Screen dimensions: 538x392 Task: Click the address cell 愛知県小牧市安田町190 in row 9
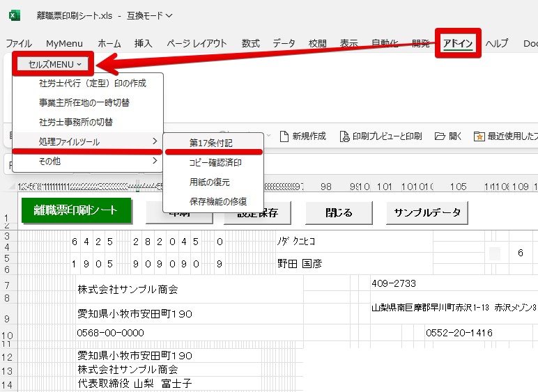(189, 313)
